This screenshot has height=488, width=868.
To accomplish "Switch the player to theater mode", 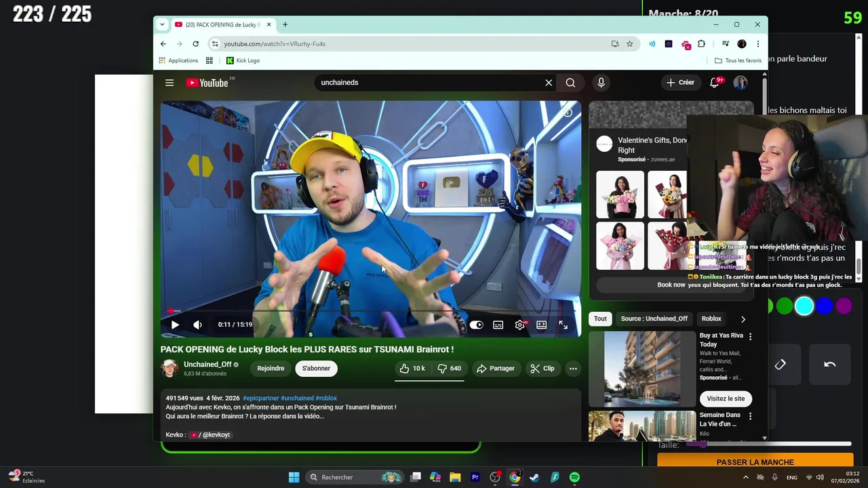I will [542, 325].
